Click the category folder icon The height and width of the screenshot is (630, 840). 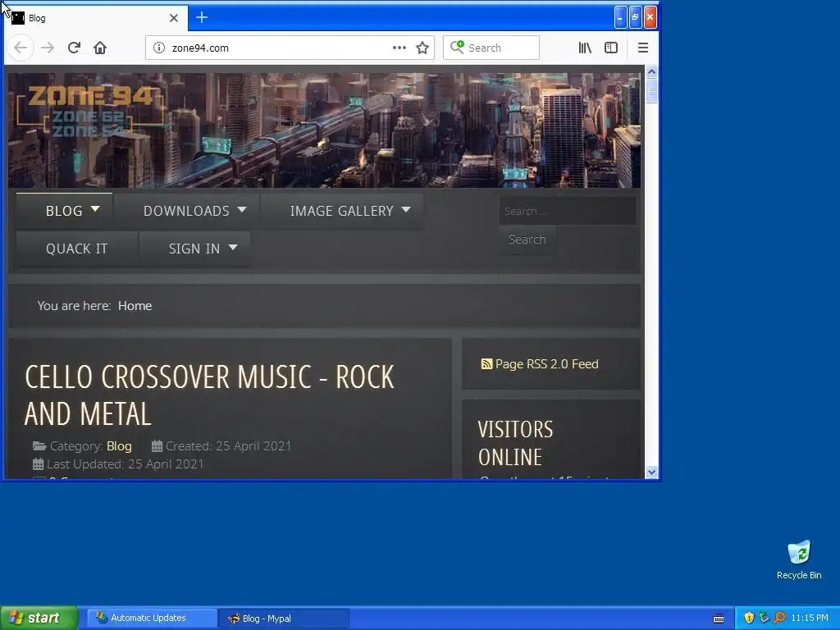[39, 445]
